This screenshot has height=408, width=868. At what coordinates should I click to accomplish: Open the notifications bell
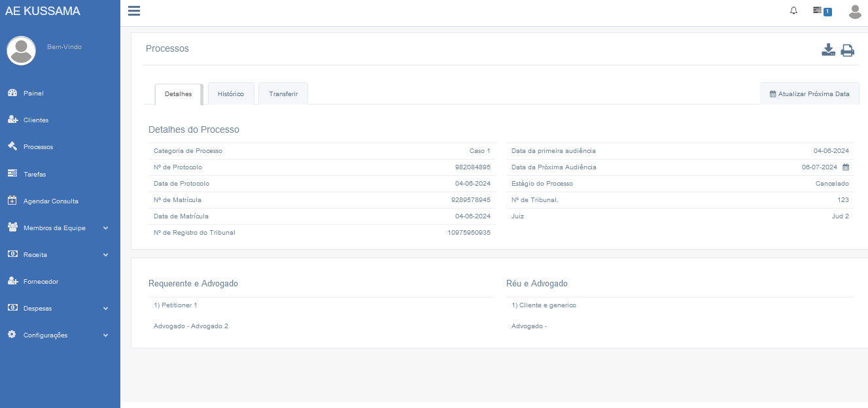(794, 10)
